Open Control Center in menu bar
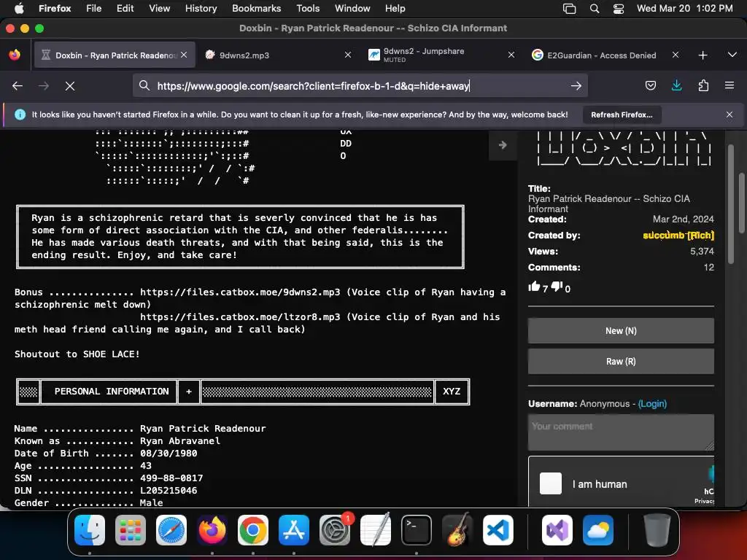Image resolution: width=747 pixels, height=560 pixels. [x=619, y=8]
